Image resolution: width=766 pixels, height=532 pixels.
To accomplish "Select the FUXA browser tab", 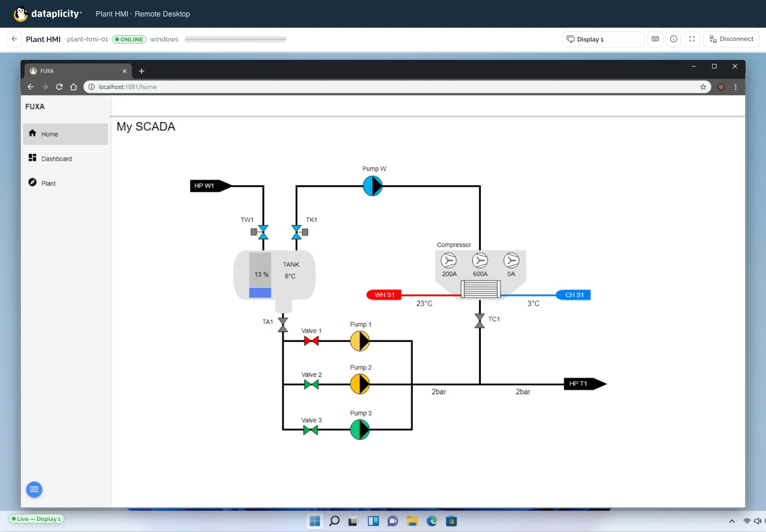I will (78, 71).
